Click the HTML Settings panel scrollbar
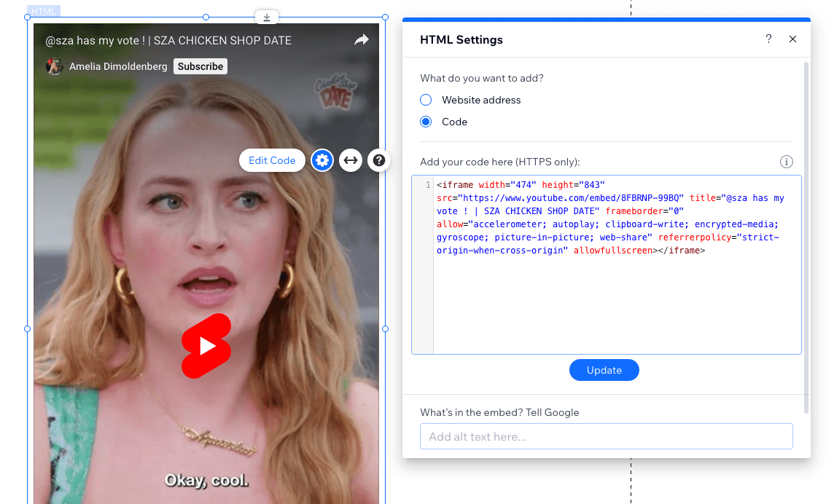This screenshot has width=834, height=504. [x=806, y=237]
